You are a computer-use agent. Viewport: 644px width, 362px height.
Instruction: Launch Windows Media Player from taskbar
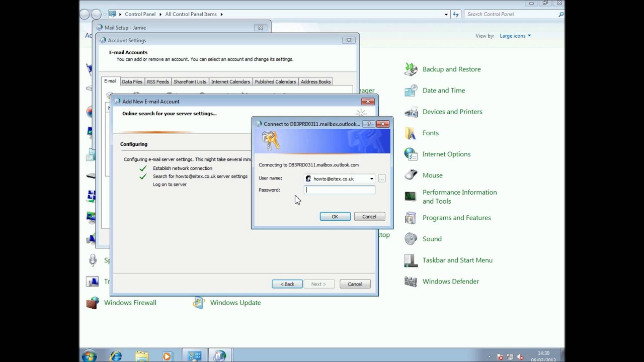[167, 356]
